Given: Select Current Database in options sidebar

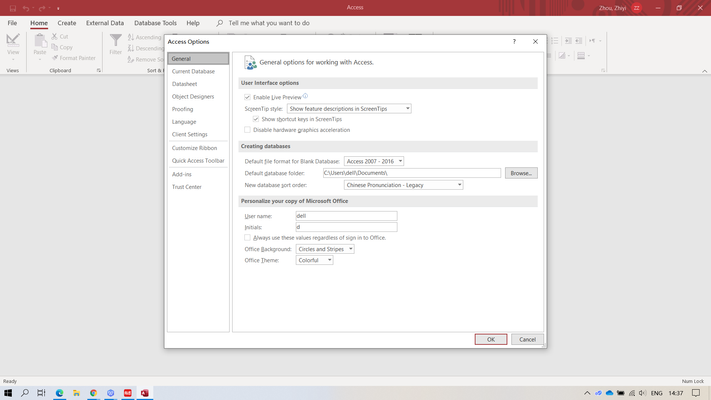Looking at the screenshot, I should point(198,71).
